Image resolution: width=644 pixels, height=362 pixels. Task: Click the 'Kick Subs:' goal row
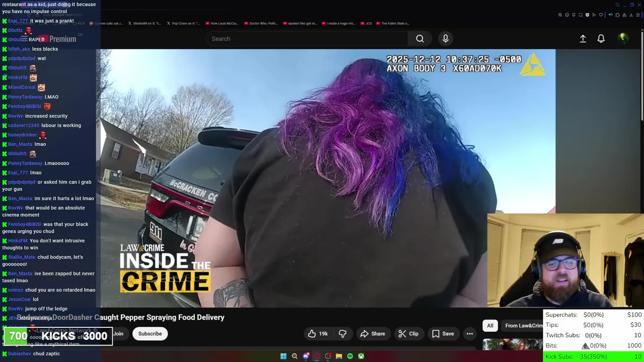pyautogui.click(x=594, y=357)
